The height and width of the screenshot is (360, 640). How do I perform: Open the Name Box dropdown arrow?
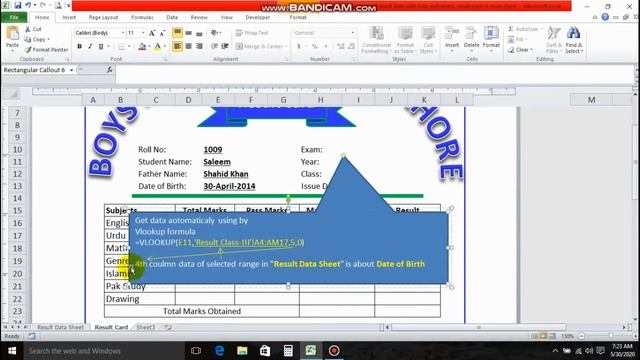click(71, 70)
